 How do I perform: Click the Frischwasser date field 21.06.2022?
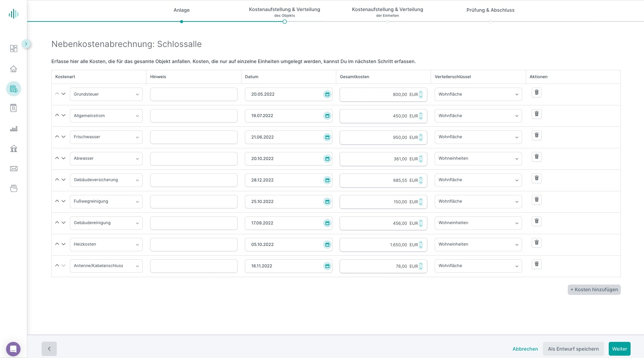289,137
